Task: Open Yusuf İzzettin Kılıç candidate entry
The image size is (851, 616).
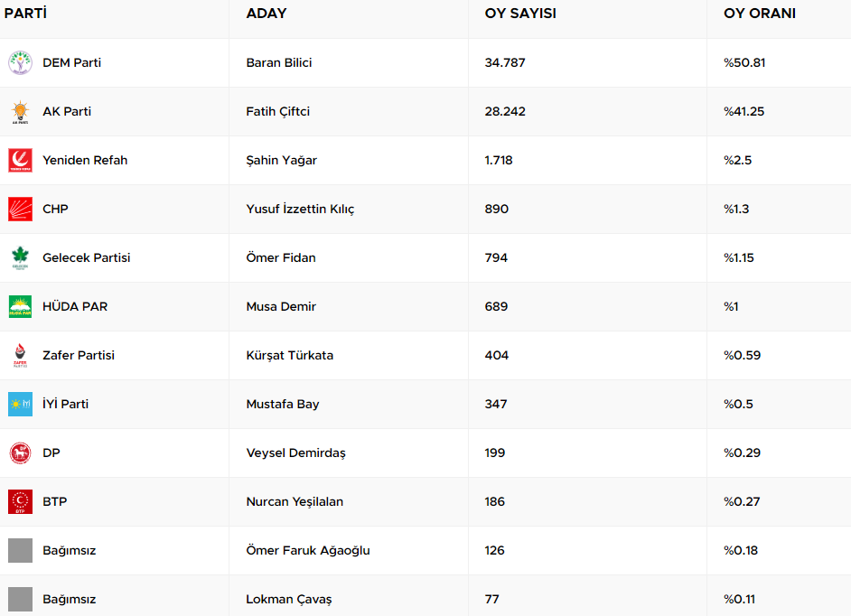Action: point(300,210)
